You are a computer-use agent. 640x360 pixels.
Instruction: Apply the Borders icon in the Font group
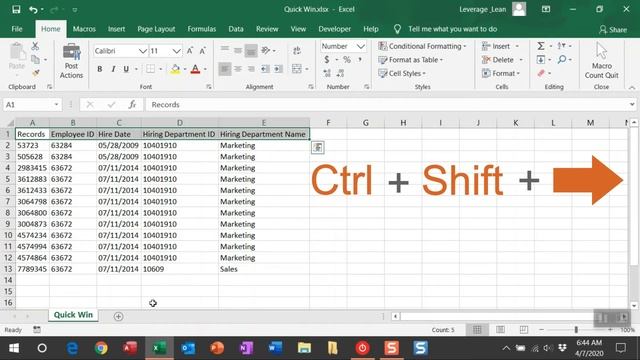point(151,69)
